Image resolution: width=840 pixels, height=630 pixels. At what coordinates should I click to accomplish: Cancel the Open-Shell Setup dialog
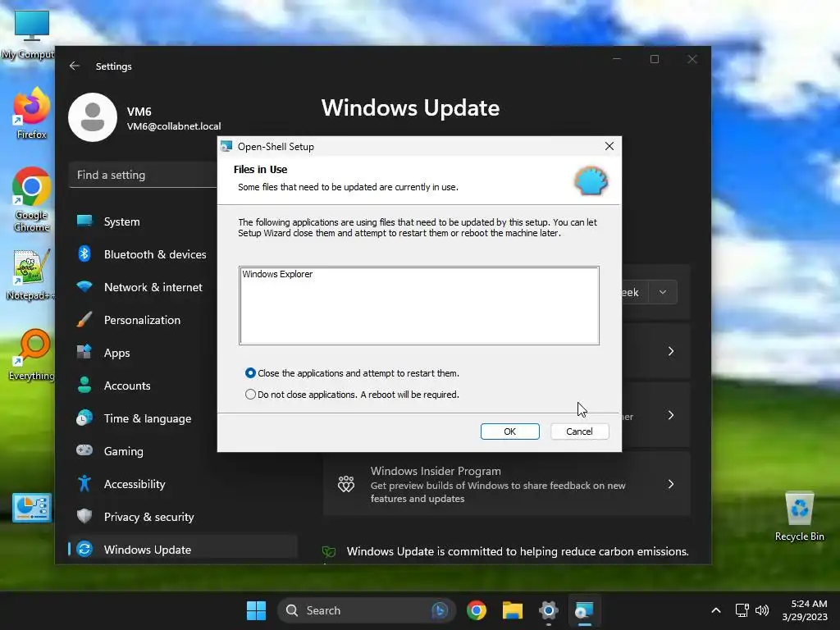point(579,431)
